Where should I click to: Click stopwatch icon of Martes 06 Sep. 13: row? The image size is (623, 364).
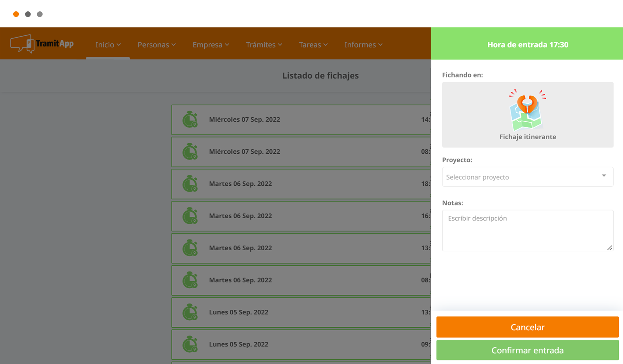coord(190,248)
